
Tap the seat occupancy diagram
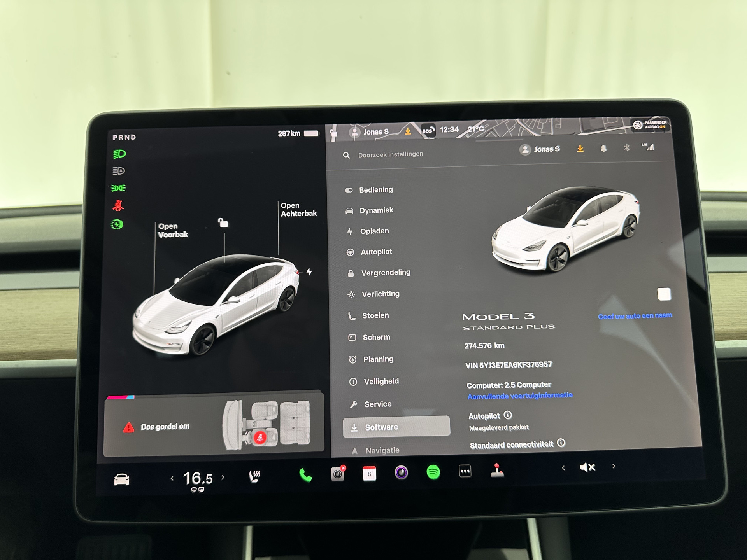click(266, 424)
